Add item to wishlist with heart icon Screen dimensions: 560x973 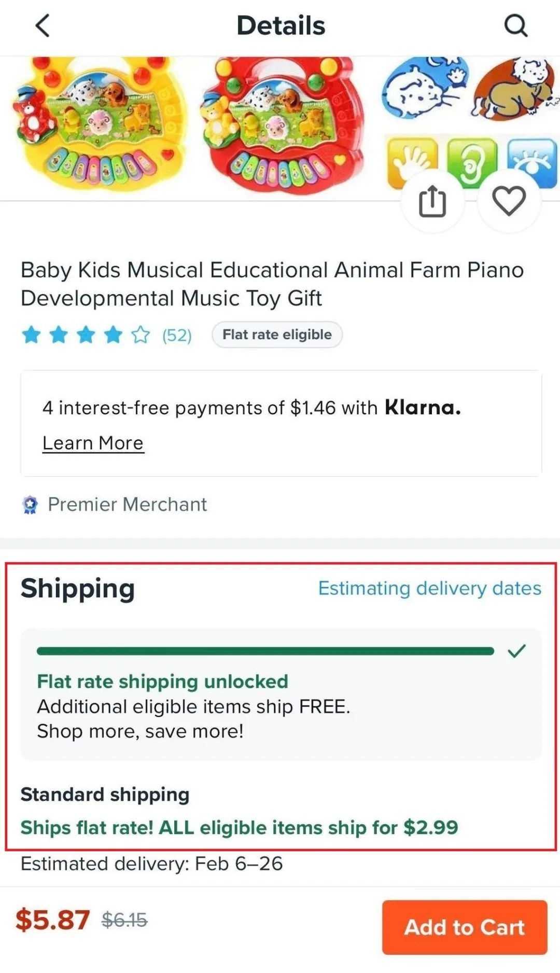point(509,201)
